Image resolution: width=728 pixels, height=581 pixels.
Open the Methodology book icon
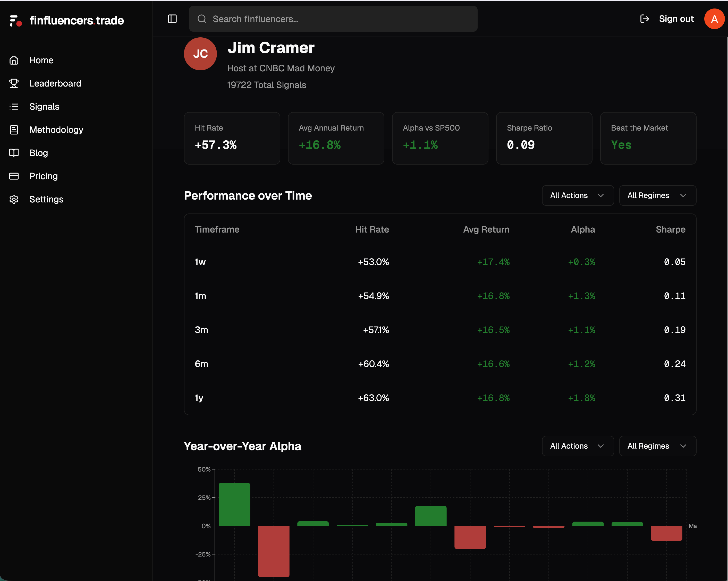[x=14, y=130]
